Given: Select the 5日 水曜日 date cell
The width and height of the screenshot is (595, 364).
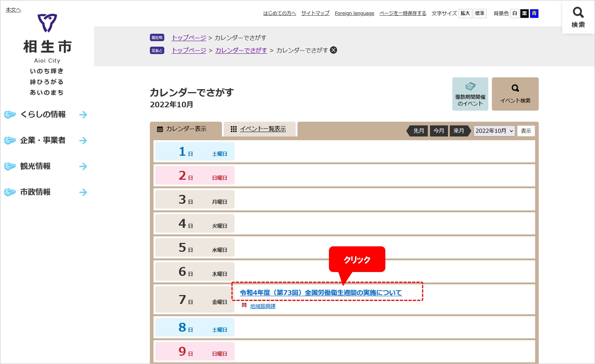Looking at the screenshot, I should click(195, 247).
